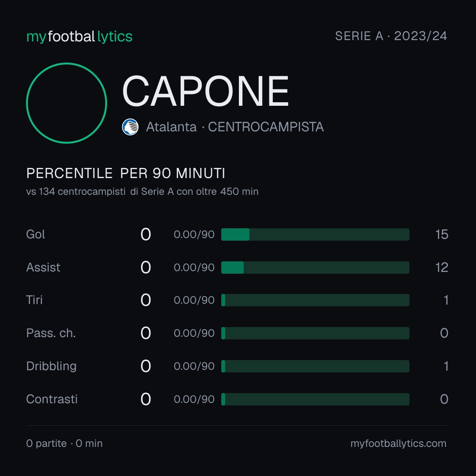The height and width of the screenshot is (476, 476).
Task: Click the Dribbling percentile bar
Action: [x=315, y=366]
